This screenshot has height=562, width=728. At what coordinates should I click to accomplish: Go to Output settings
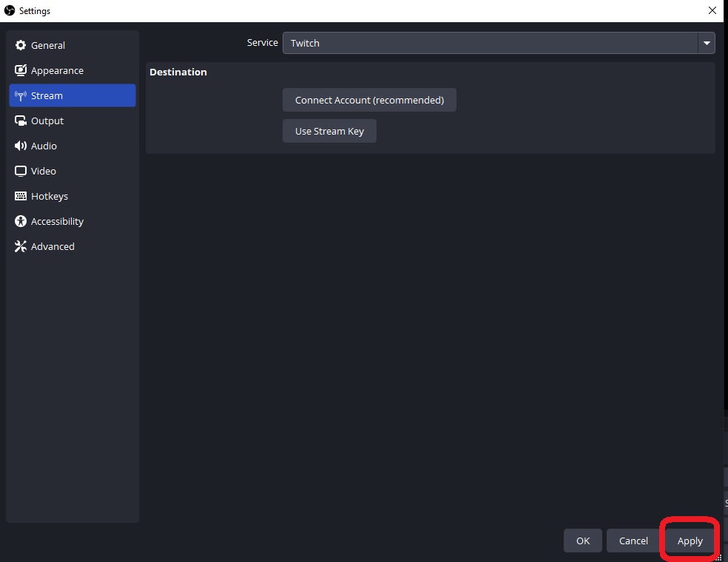click(x=73, y=121)
